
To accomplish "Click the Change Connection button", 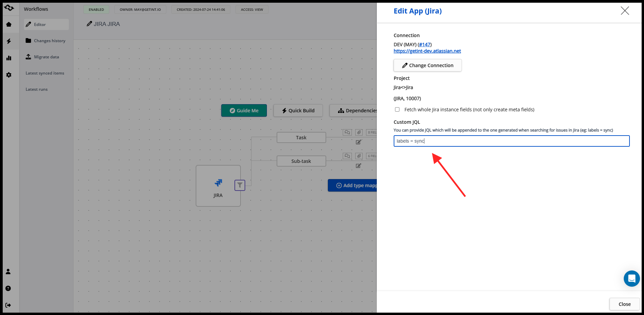I will 427,65.
